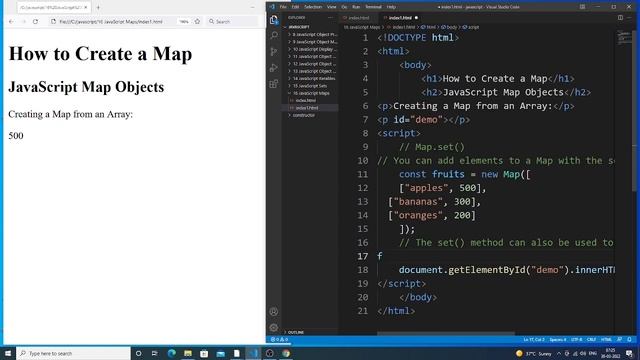Open the Help menu in VS Code
640x360 pixels.
391,7
